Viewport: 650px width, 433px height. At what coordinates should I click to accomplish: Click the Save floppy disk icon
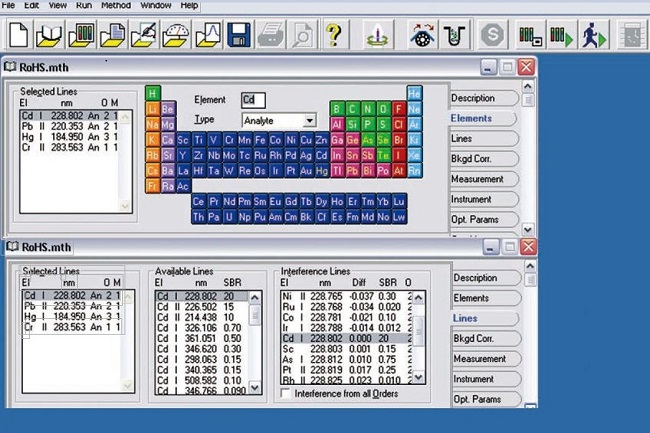(x=239, y=38)
